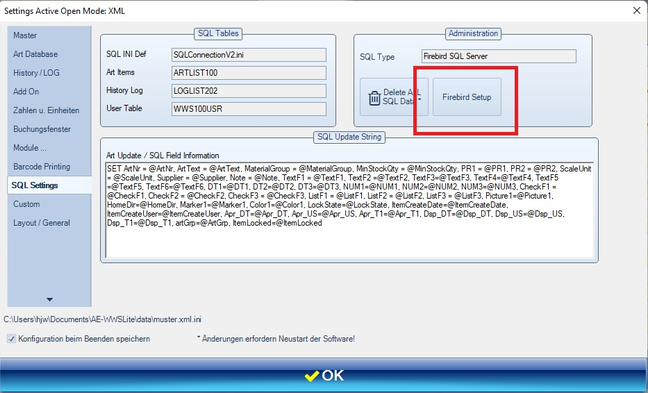Click the User Table field WWS100USR
Screen dimensions: 648x393
point(249,109)
